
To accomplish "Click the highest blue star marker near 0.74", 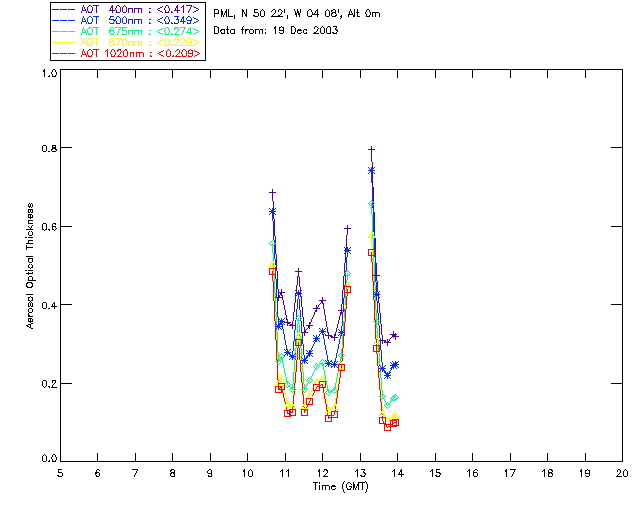I will pos(371,171).
